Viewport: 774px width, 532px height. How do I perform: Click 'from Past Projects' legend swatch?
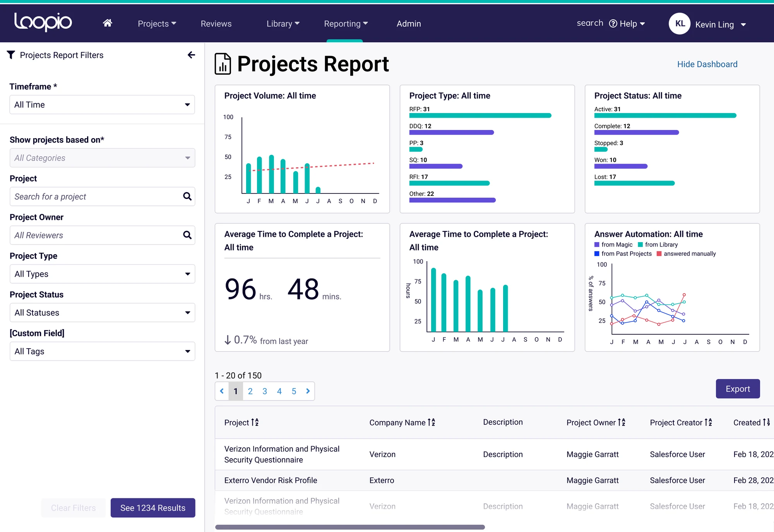(597, 254)
